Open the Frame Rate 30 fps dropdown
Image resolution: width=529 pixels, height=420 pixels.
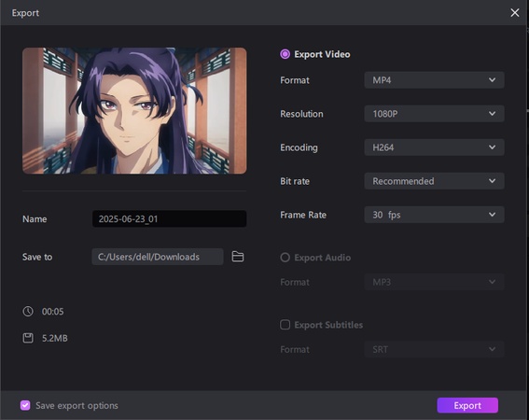click(x=434, y=215)
